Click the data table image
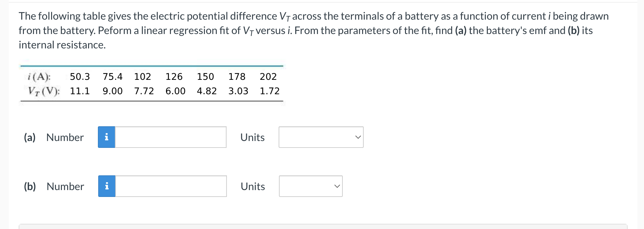The image size is (644, 229). (x=152, y=83)
